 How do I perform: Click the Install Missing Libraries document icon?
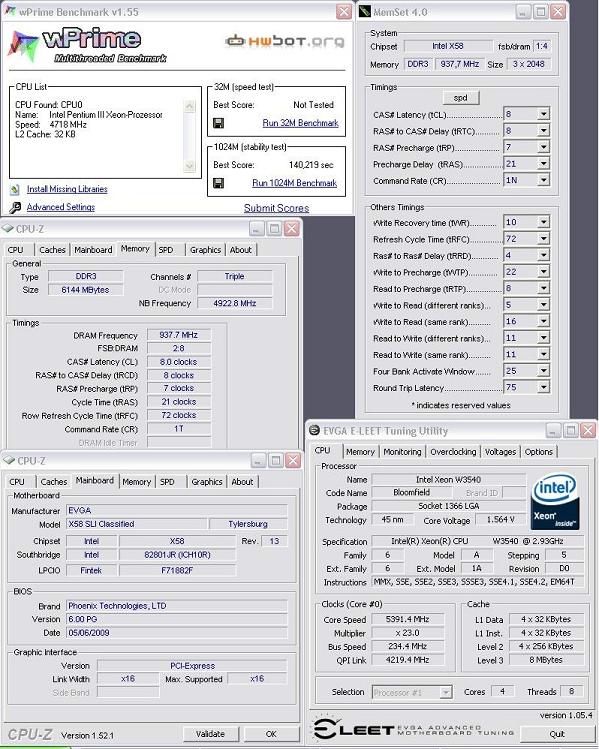click(15, 190)
